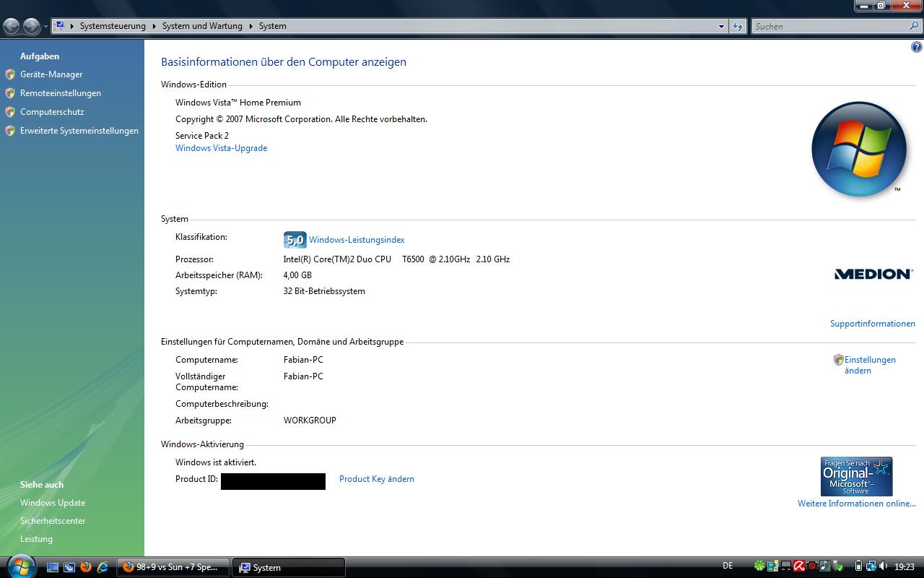Launch Firefox from the quick launch bar
The height and width of the screenshot is (578, 924).
(x=86, y=567)
